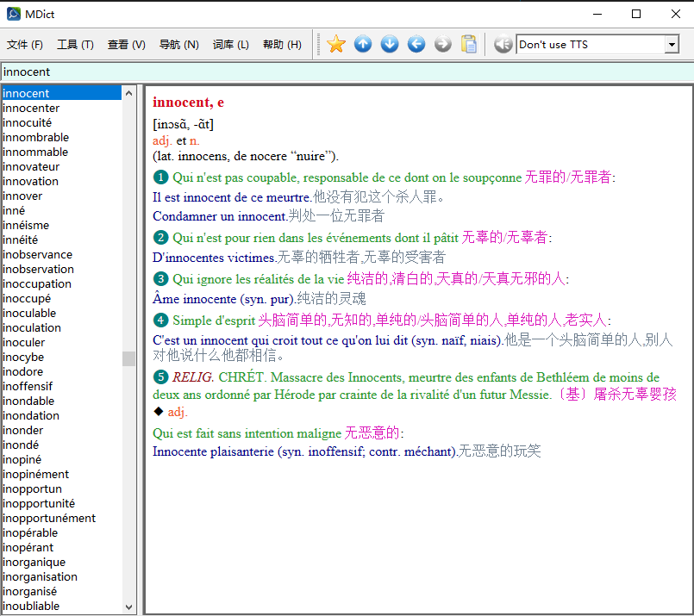Click the MDict app icon in title bar
The height and width of the screenshot is (616, 694).
(14, 14)
